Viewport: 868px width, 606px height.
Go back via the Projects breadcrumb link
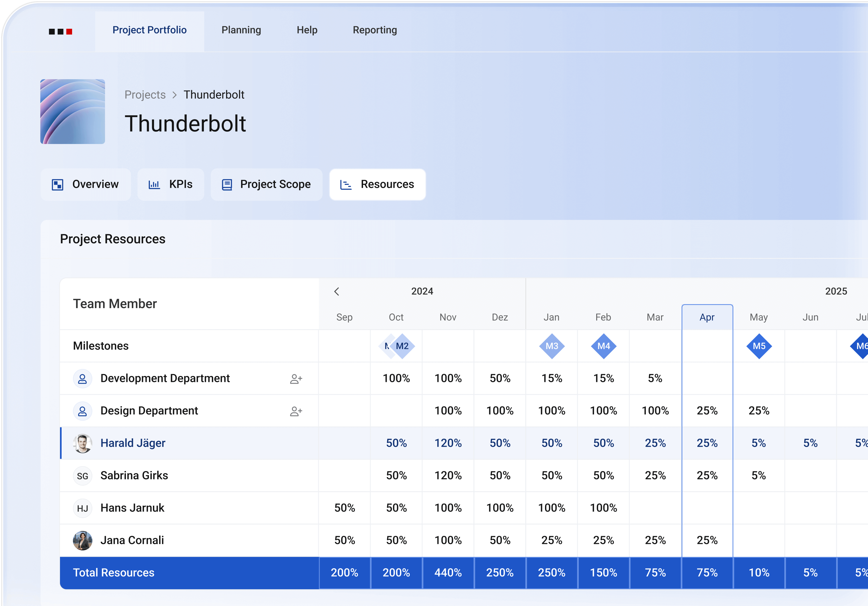pos(145,95)
